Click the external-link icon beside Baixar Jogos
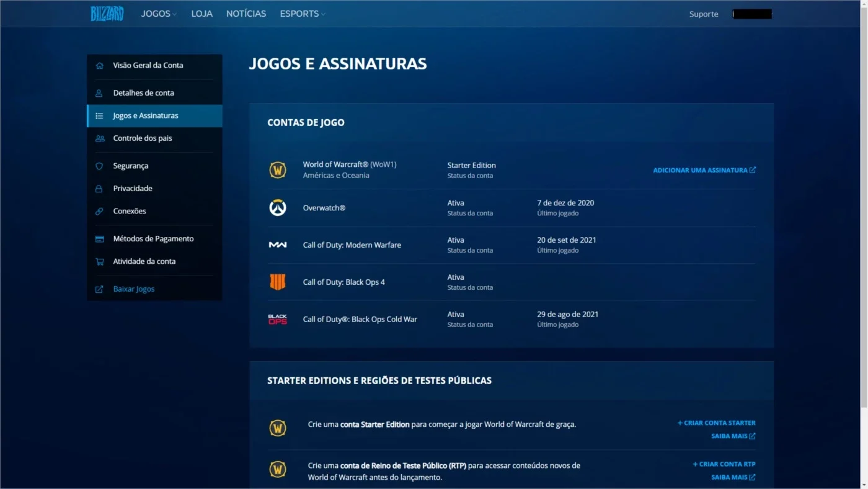Screen dimensions: 868x489 [99, 289]
